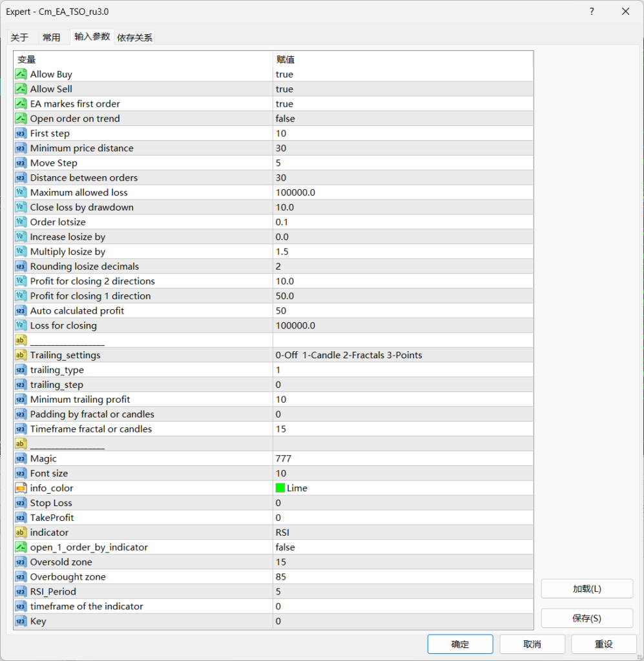Click the Lime green color swatch
This screenshot has width=644, height=661.
[280, 488]
